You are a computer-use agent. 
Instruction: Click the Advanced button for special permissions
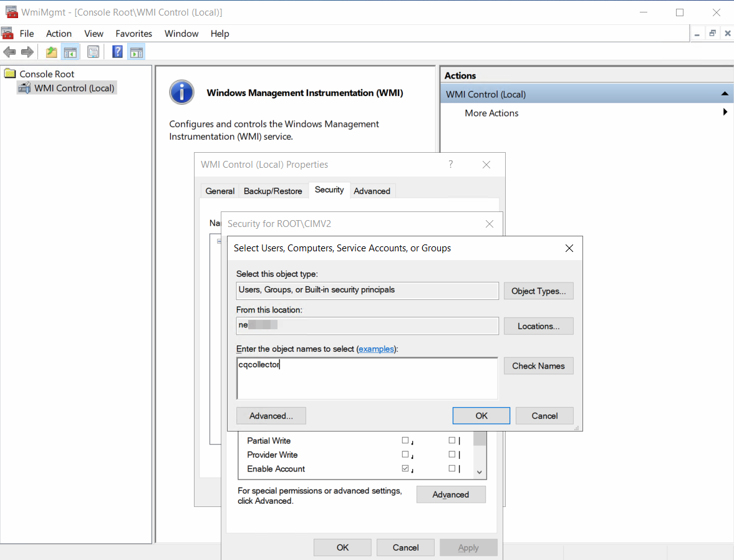(x=451, y=495)
